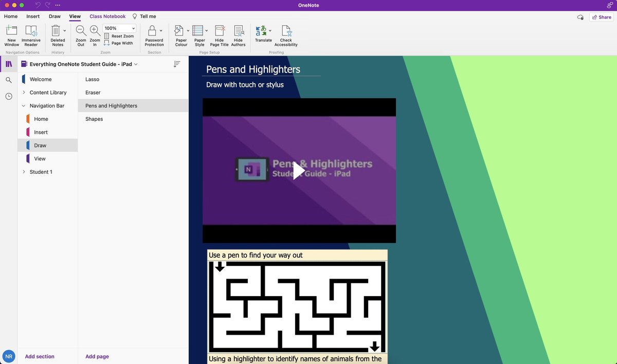This screenshot has width=617, height=364.
Task: Open the NR account avatar
Action: point(9,356)
